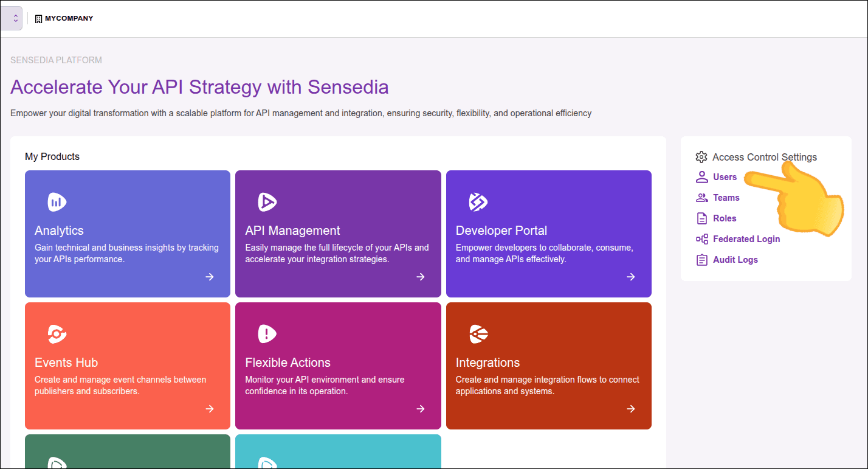Click the arrow on the Integrations card
The width and height of the screenshot is (868, 469).
tap(631, 409)
